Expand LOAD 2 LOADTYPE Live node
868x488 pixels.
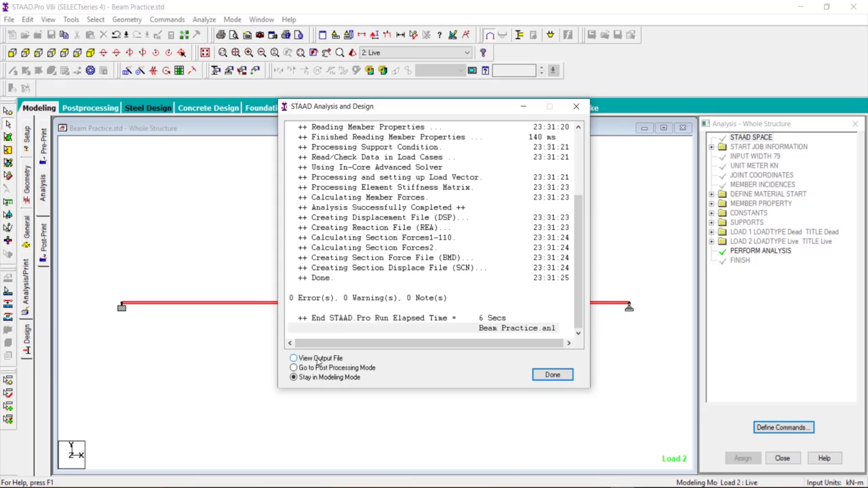712,241
